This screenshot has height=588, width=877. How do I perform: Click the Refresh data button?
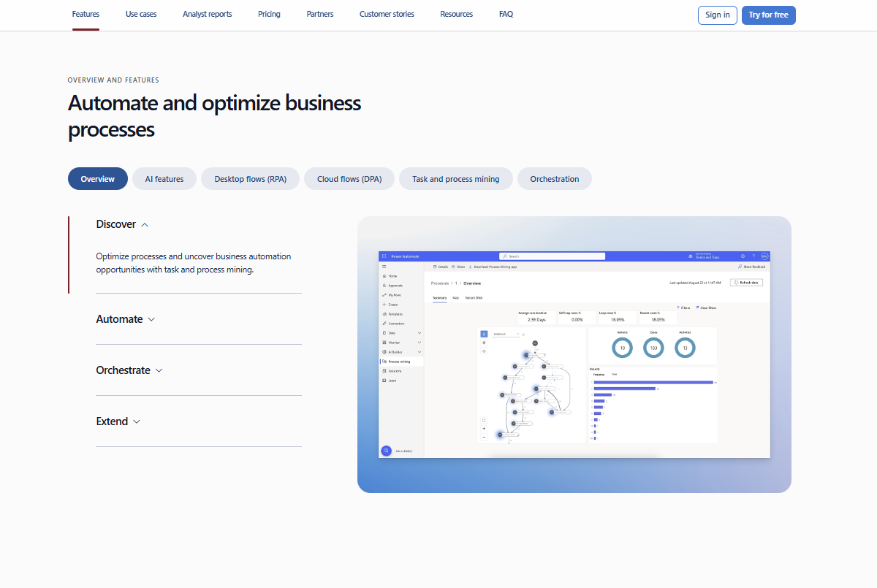(x=746, y=283)
